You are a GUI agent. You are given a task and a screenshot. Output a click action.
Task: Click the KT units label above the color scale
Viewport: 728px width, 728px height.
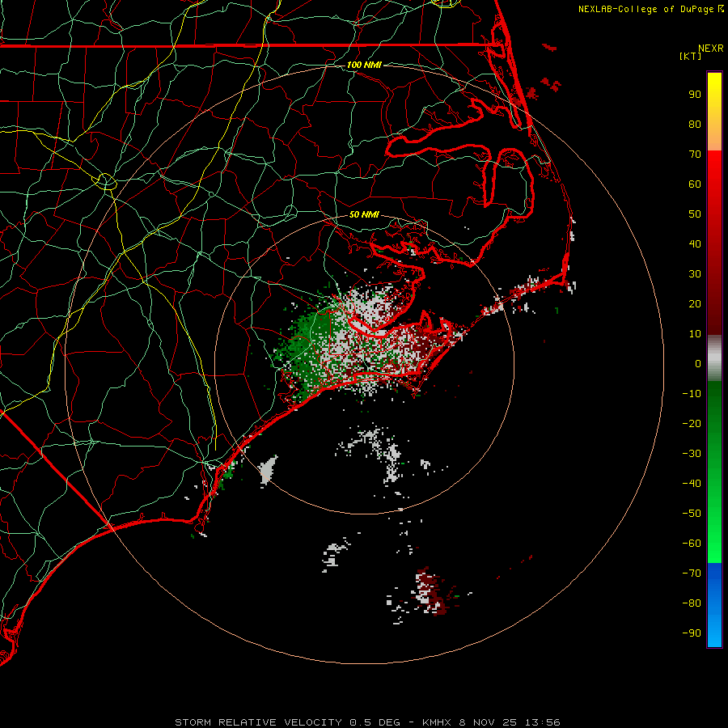pos(690,56)
